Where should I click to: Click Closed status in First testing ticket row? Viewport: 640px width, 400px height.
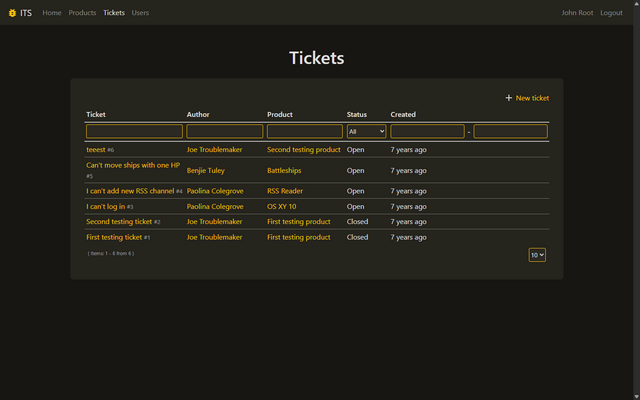pos(358,237)
